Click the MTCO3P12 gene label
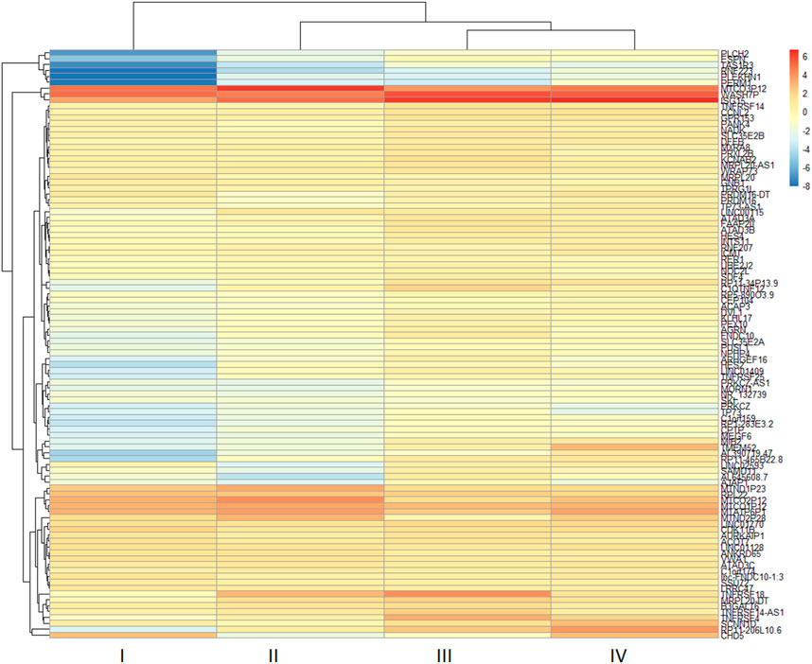The height and width of the screenshot is (664, 812). tap(744, 89)
